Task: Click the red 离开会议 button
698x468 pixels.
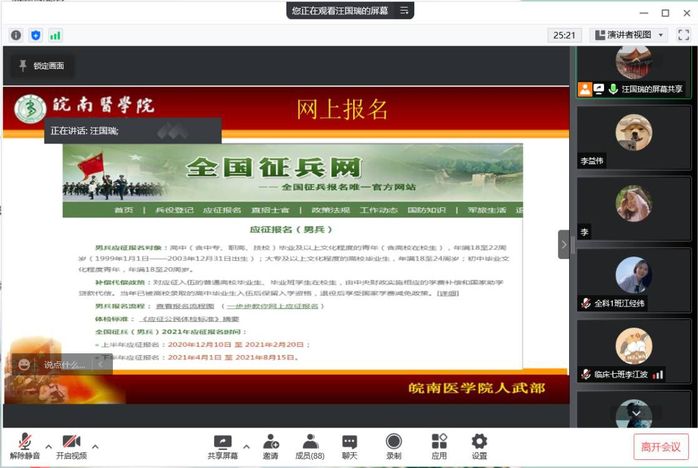Action: [661, 446]
